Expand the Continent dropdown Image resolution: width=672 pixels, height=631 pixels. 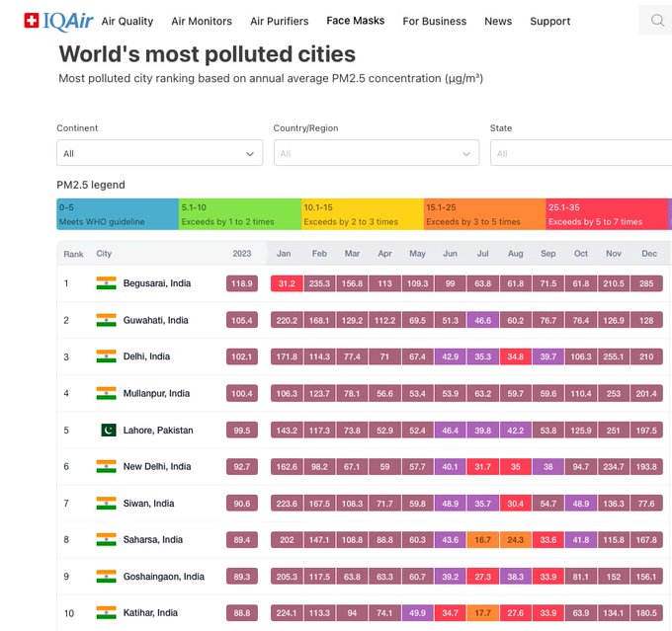click(159, 153)
